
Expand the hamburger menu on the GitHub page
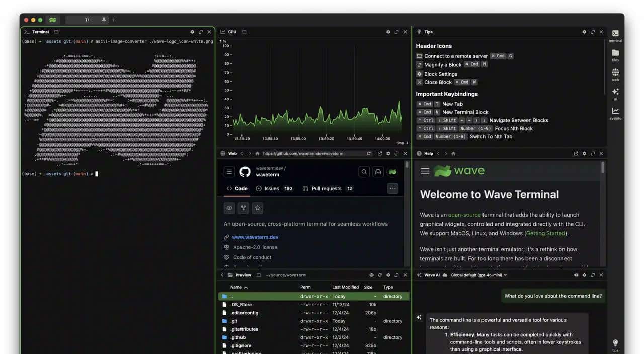pos(229,171)
